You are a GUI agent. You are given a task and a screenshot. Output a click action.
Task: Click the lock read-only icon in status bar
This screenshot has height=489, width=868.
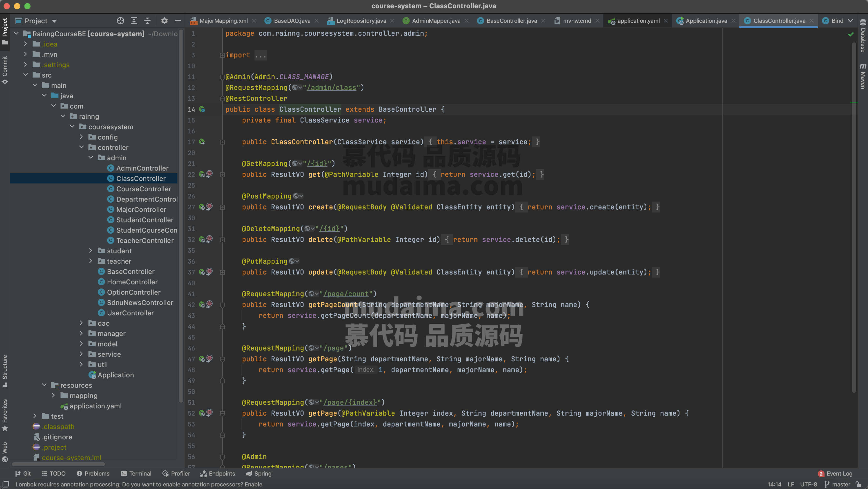click(859, 484)
